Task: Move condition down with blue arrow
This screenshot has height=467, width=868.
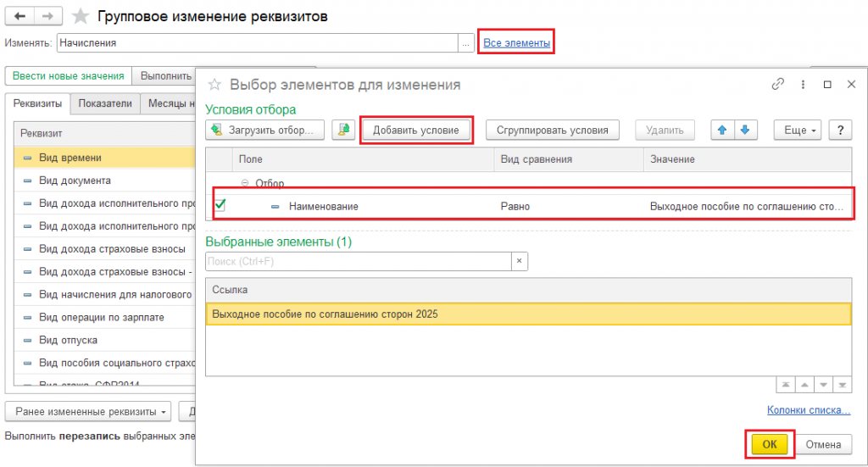Action: click(x=744, y=130)
